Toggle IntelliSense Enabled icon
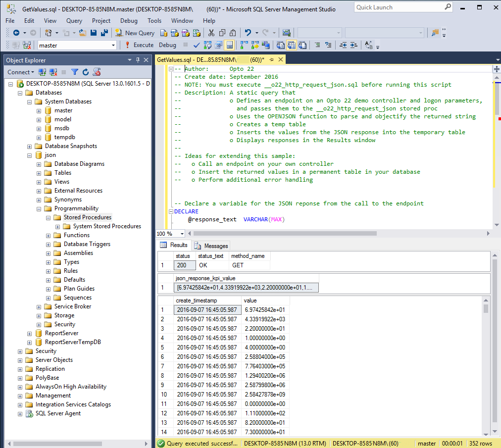 [x=229, y=46]
